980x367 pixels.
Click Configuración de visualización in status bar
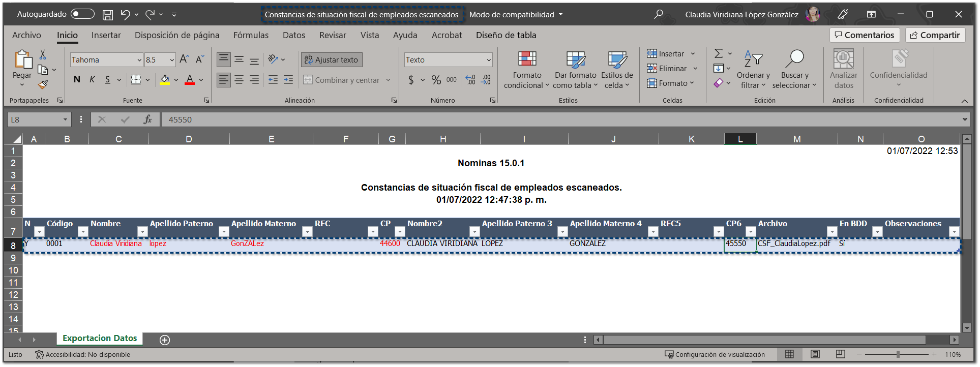[x=715, y=354]
